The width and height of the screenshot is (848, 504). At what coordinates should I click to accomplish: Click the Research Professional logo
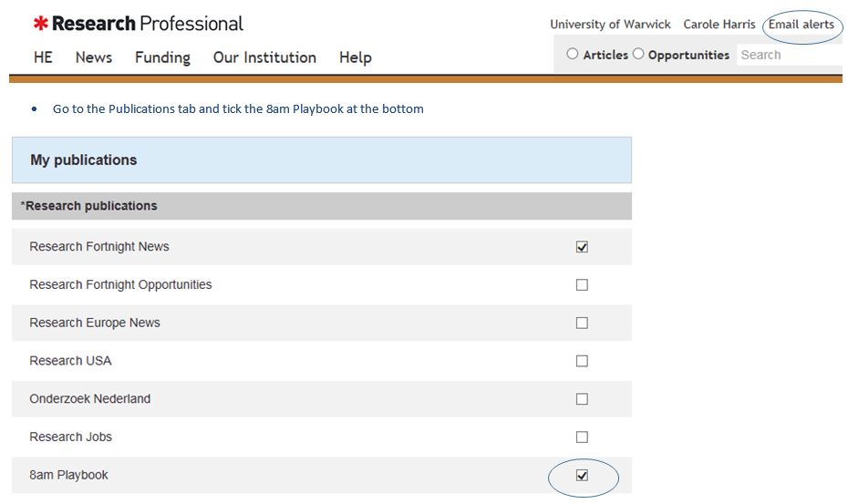(x=139, y=24)
